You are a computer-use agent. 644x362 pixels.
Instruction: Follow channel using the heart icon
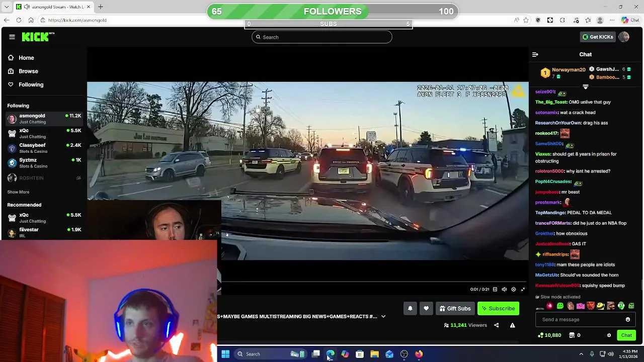(426, 308)
